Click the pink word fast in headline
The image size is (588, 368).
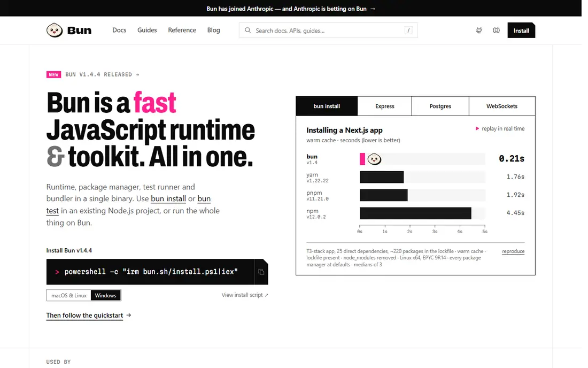155,102
